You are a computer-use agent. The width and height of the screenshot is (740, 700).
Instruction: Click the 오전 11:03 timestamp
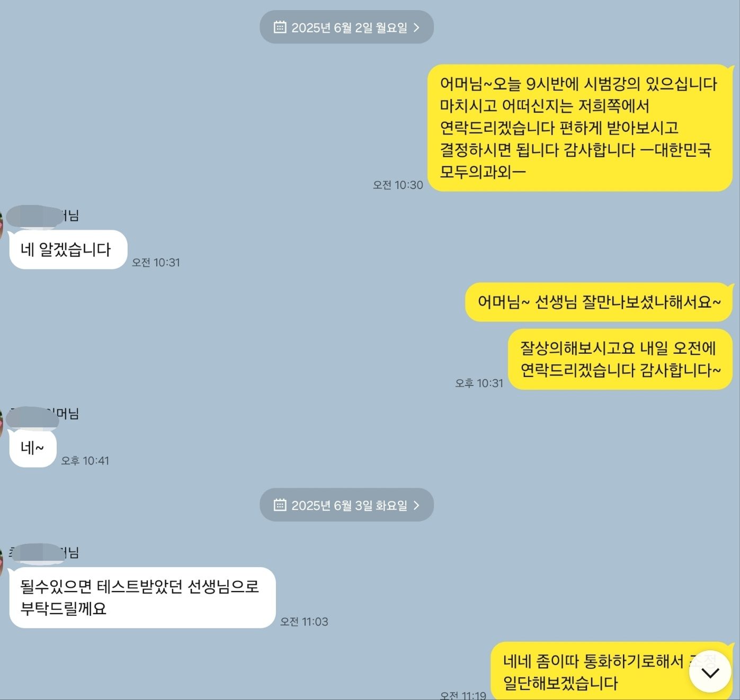[x=304, y=622]
